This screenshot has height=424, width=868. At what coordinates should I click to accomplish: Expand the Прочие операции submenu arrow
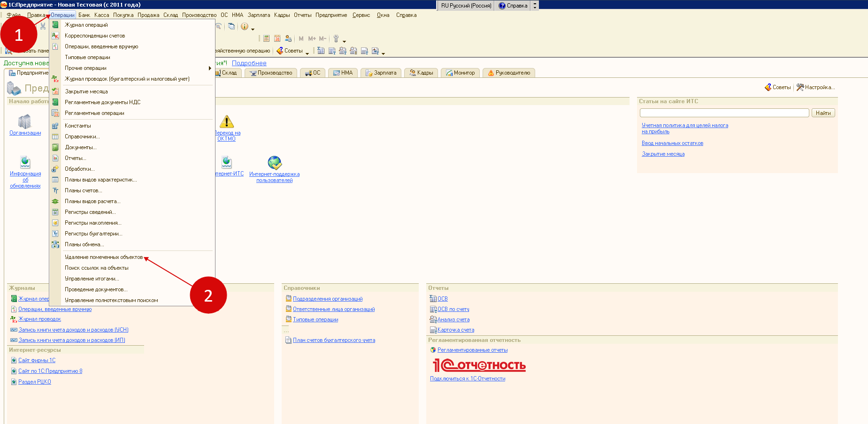tap(210, 68)
